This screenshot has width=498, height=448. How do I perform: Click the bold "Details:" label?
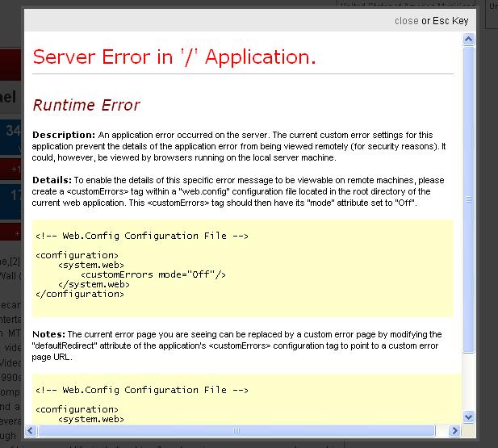52,180
